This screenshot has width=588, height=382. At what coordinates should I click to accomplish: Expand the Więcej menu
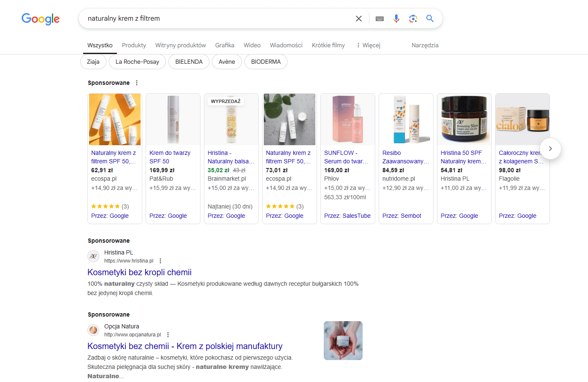368,45
